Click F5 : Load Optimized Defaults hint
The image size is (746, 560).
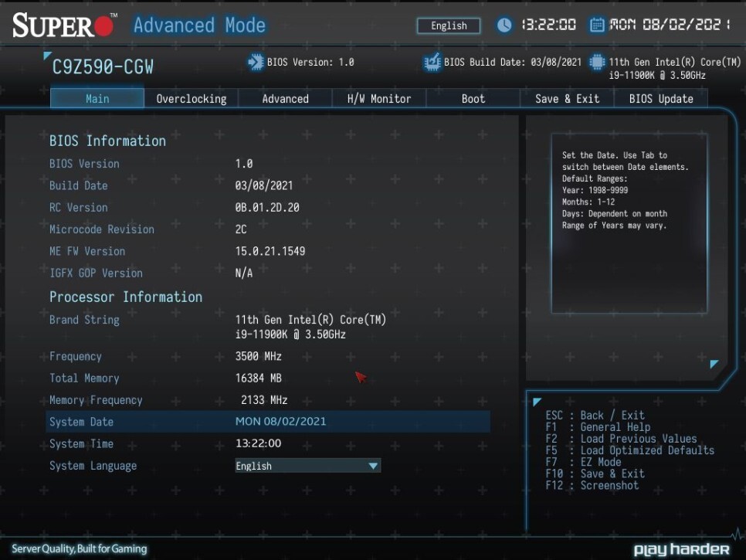point(630,450)
